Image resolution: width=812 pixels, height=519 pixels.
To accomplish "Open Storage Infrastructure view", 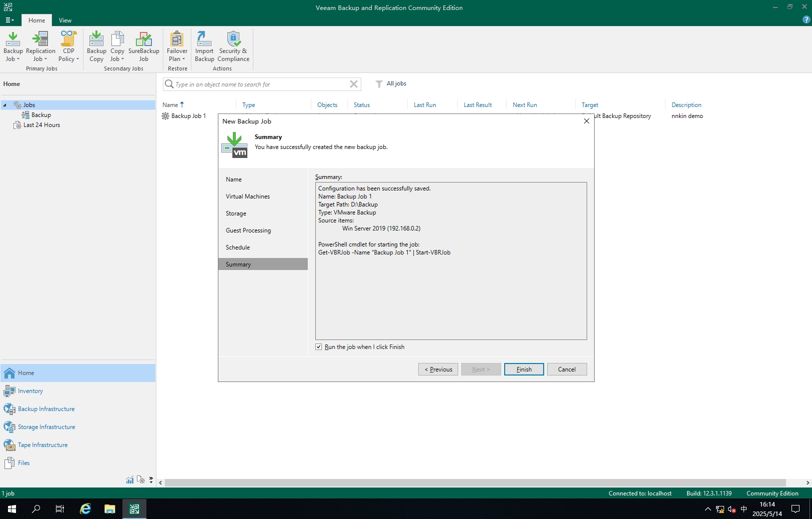I will [46, 427].
